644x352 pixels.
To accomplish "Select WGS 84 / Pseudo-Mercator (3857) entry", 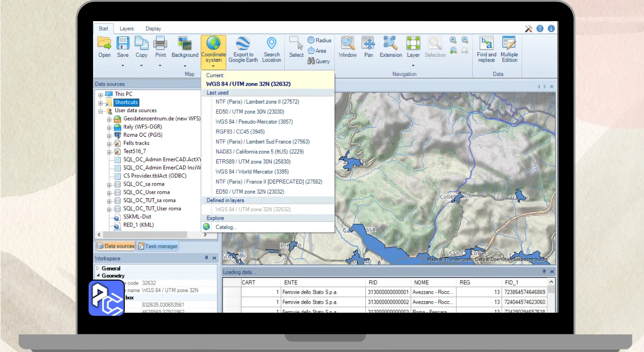I will point(254,122).
